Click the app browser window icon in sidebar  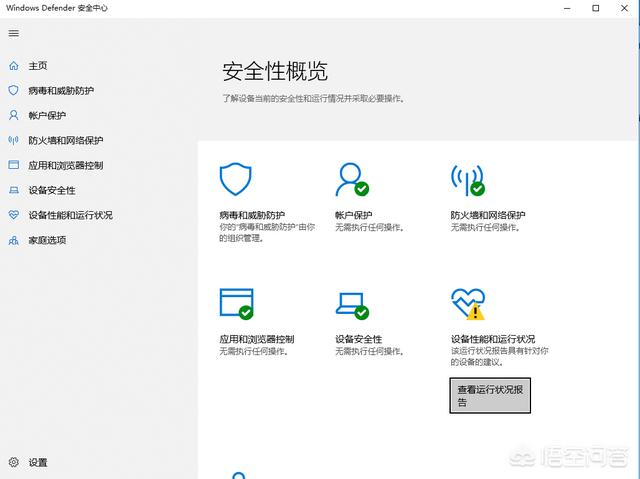[13, 165]
